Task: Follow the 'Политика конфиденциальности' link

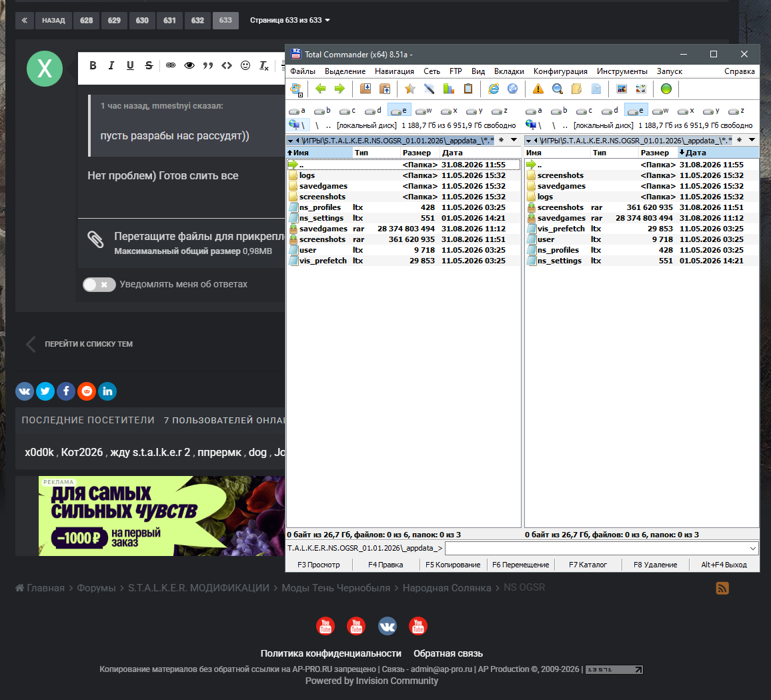Action: coord(331,653)
